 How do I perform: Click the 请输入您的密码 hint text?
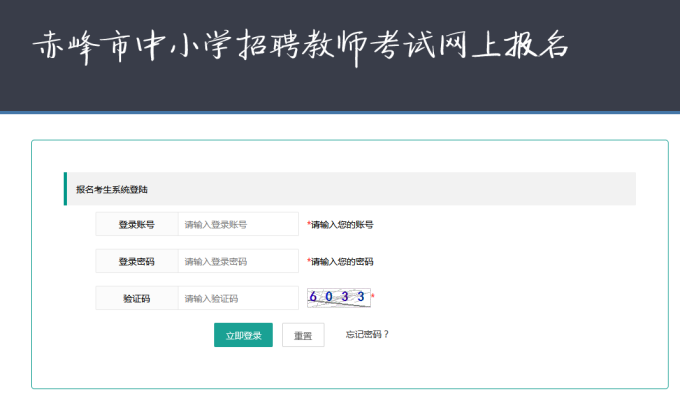[343, 262]
